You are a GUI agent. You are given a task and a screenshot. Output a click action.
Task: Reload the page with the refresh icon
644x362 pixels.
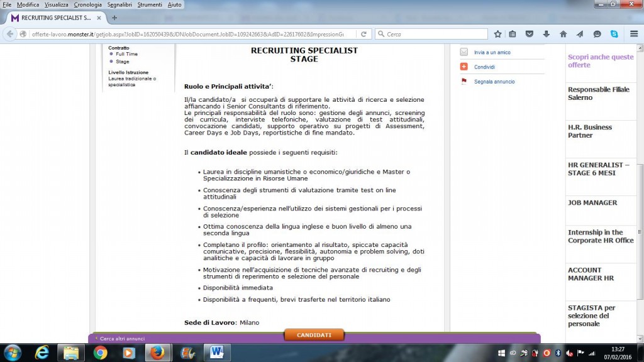click(x=364, y=34)
